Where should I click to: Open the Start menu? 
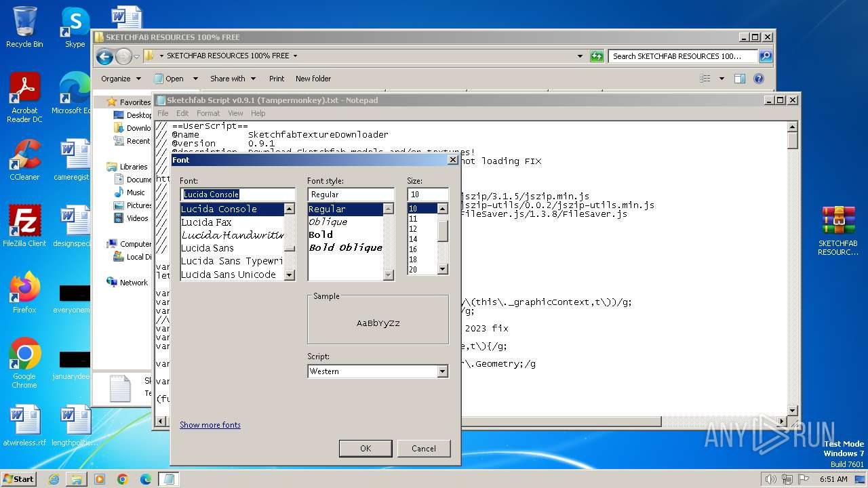[x=18, y=479]
